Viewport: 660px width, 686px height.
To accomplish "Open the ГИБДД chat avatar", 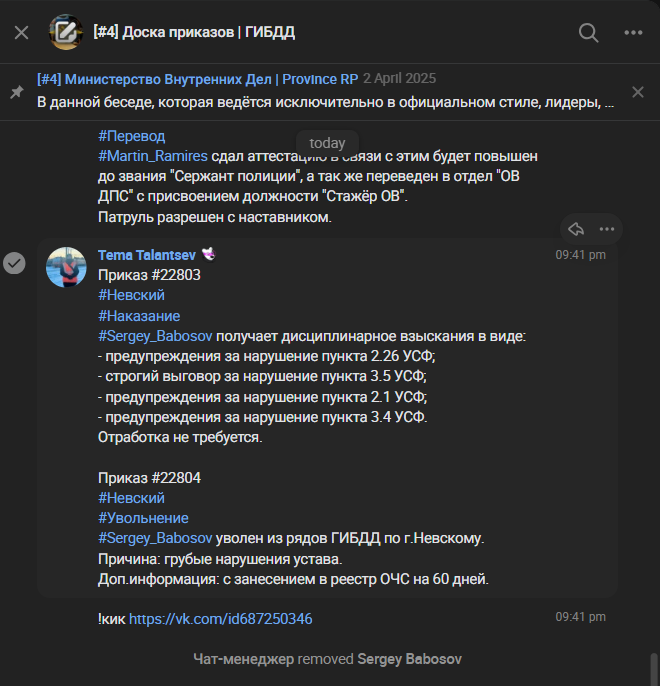I will [x=66, y=32].
